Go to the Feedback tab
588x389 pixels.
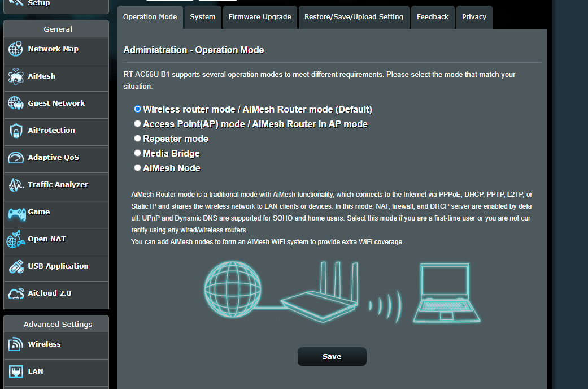point(433,17)
